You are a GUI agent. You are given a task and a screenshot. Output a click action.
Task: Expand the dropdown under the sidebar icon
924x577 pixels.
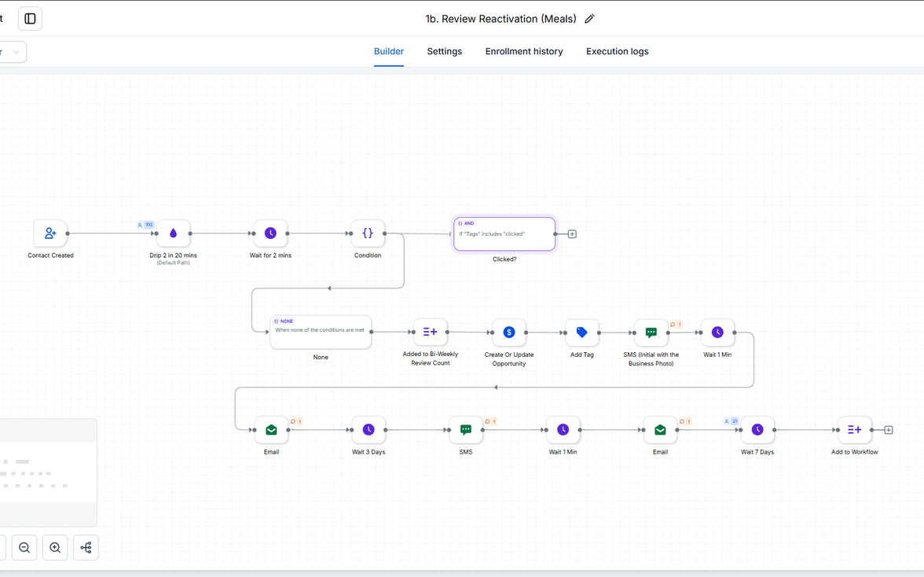tap(13, 52)
